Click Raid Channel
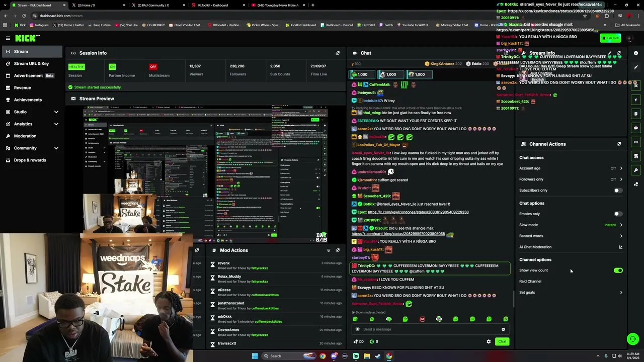 [x=530, y=282]
